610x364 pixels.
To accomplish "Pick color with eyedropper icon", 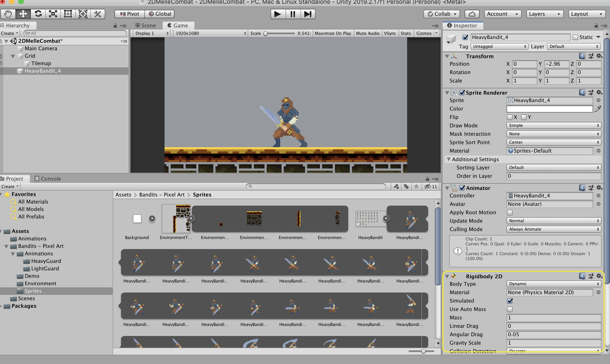I will (598, 109).
